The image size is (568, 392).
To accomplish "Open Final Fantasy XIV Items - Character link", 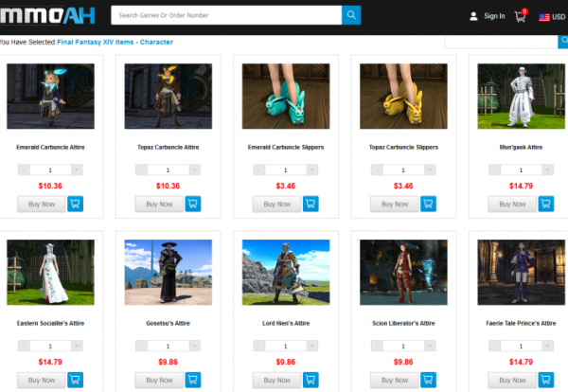I will pos(115,42).
